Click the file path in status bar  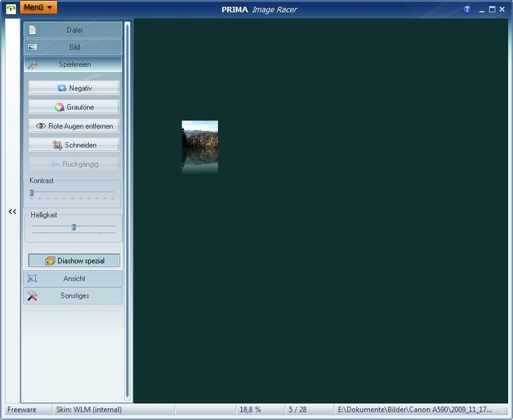(x=415, y=409)
